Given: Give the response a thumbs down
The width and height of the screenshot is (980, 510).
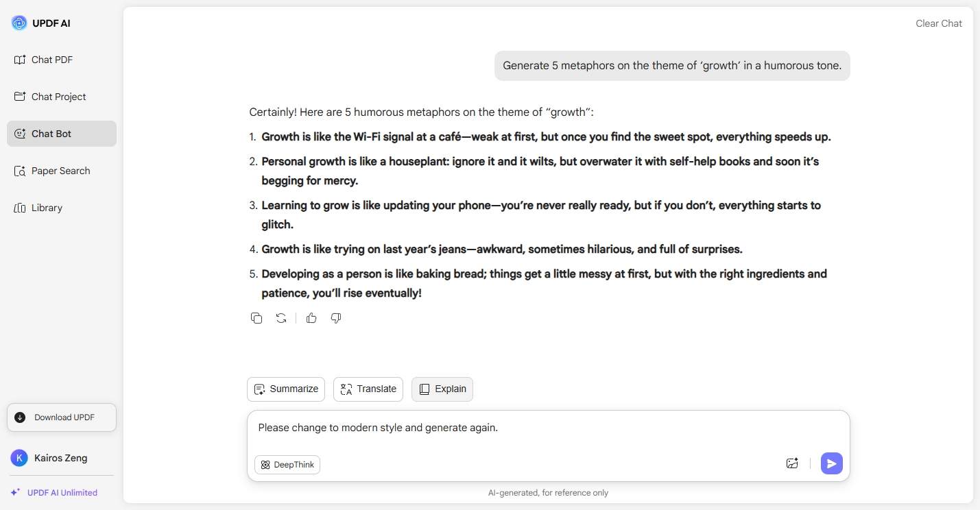Looking at the screenshot, I should [x=336, y=318].
